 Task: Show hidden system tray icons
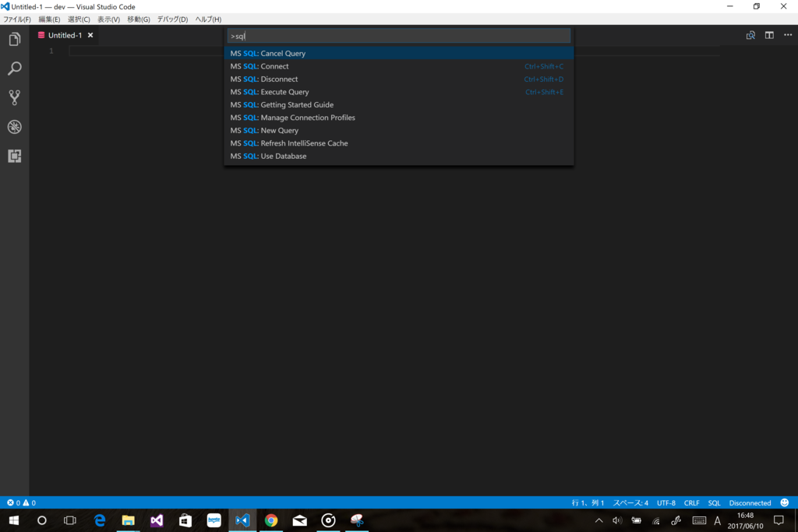(598, 520)
